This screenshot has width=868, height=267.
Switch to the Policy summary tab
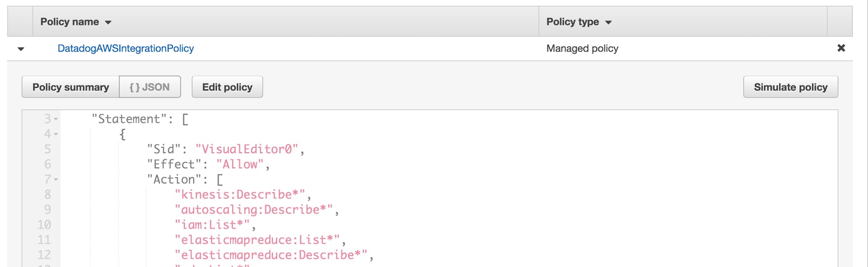pos(71,87)
